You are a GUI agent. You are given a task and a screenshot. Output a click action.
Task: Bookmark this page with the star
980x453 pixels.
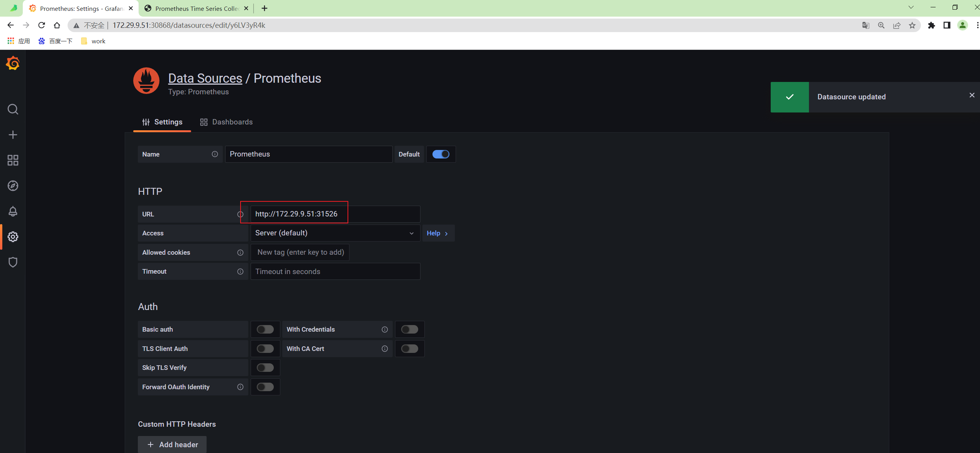[x=912, y=26]
